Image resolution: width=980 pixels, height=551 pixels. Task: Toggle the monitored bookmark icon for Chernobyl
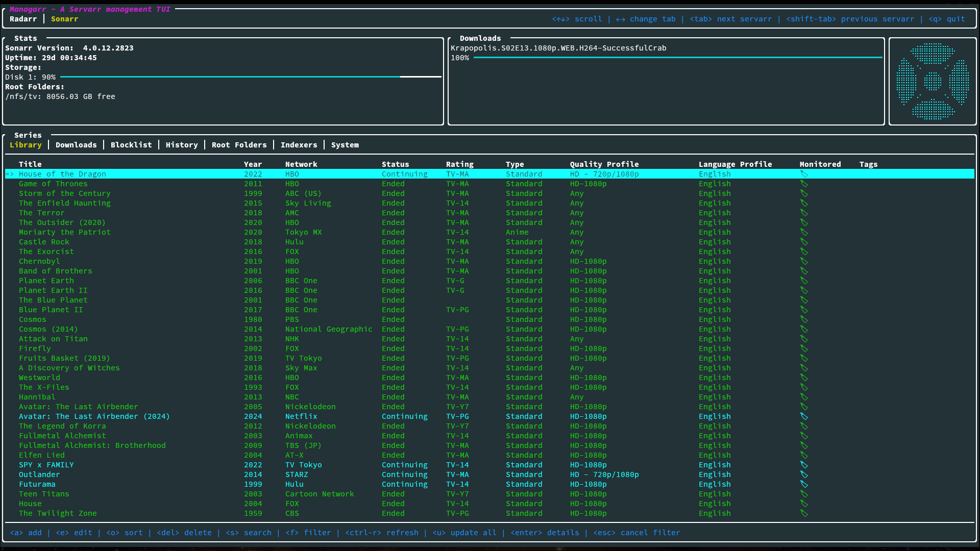point(804,261)
